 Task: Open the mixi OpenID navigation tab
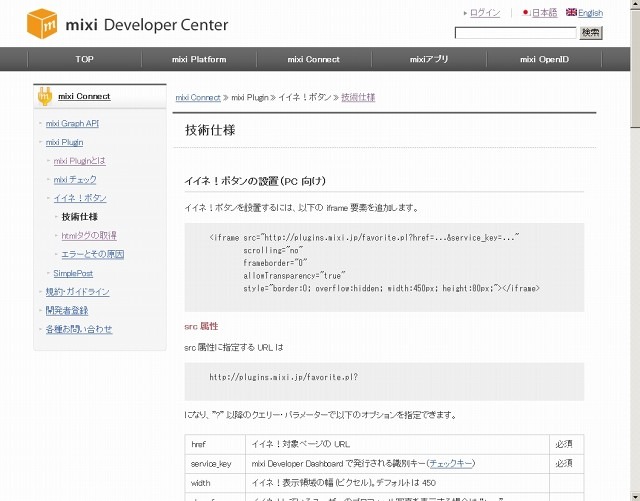click(x=544, y=59)
